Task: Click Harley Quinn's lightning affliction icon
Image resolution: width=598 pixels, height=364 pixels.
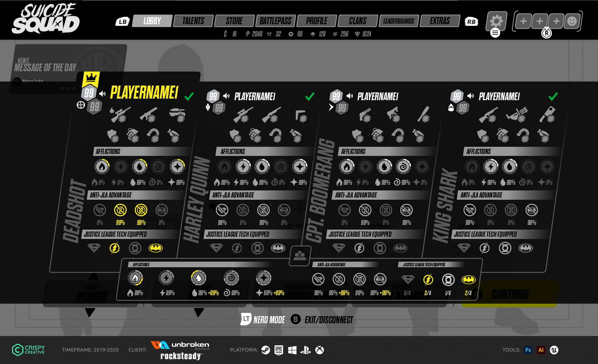Action: (x=243, y=167)
